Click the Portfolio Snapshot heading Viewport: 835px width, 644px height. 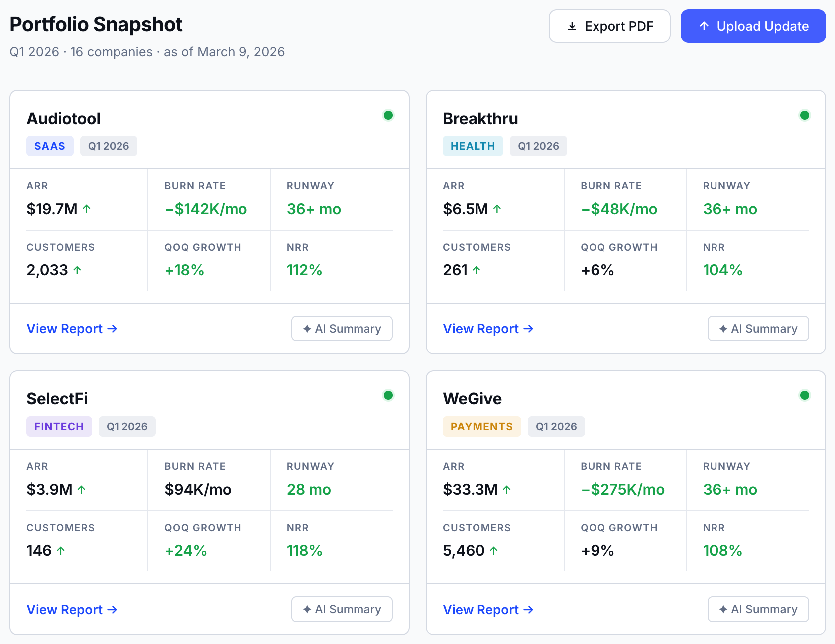tap(96, 23)
